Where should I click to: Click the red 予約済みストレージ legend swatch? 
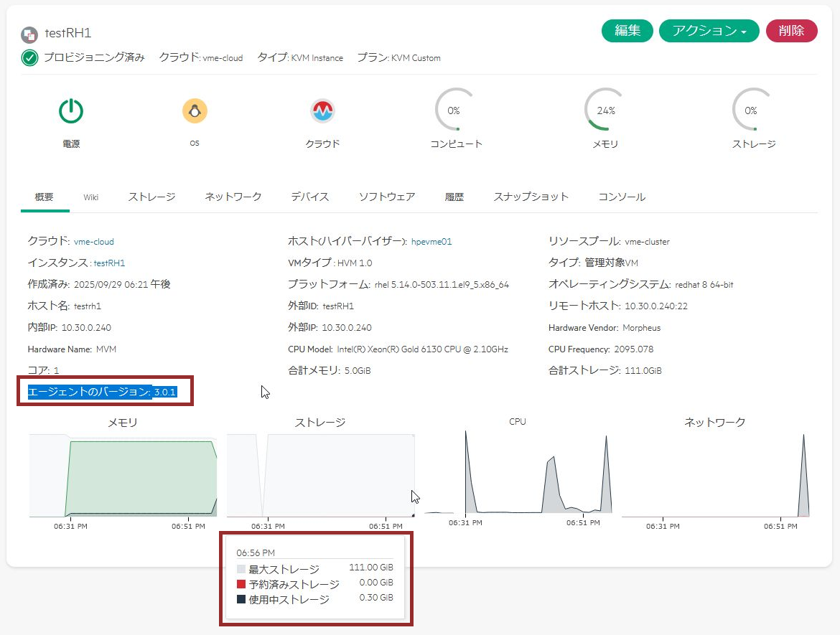241,584
